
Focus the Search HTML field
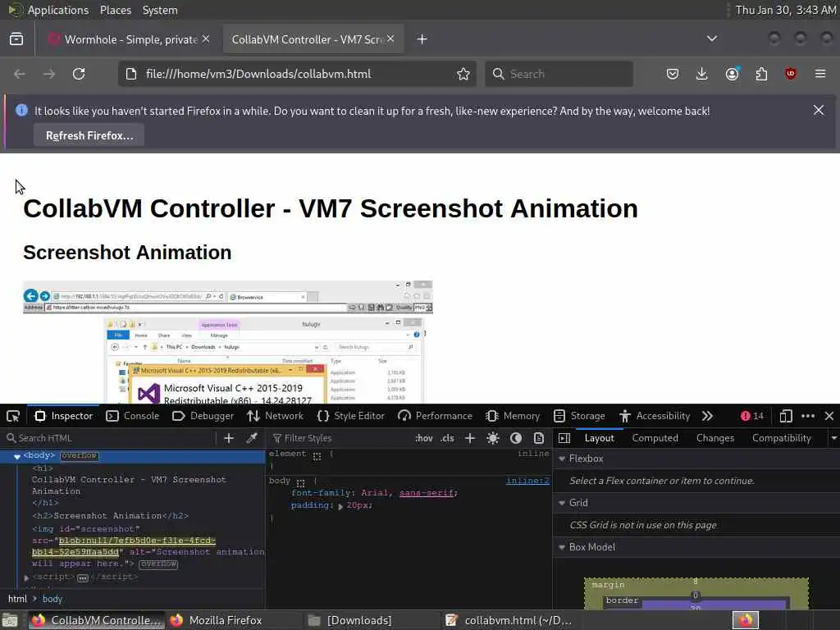point(110,438)
